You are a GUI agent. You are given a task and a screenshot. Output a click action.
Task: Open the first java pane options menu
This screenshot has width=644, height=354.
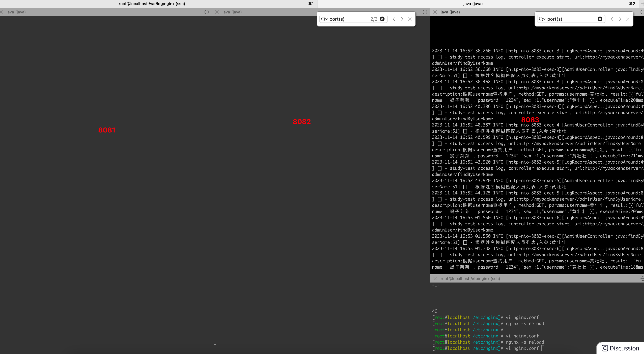point(207,12)
